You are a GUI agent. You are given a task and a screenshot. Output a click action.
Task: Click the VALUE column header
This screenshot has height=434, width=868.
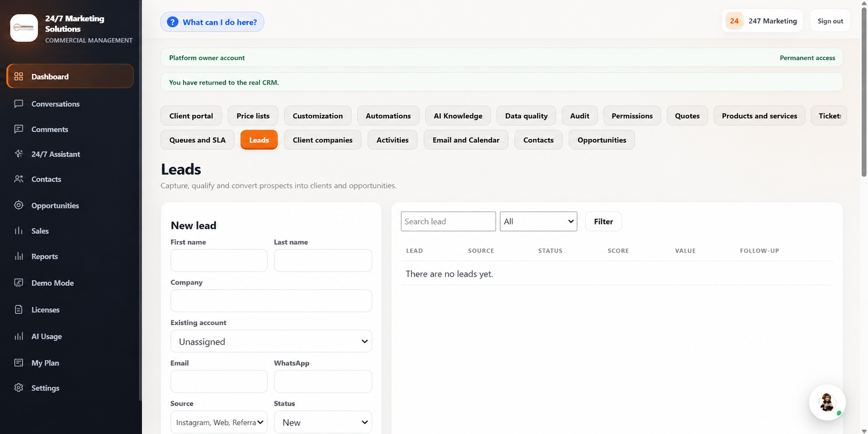tap(685, 251)
